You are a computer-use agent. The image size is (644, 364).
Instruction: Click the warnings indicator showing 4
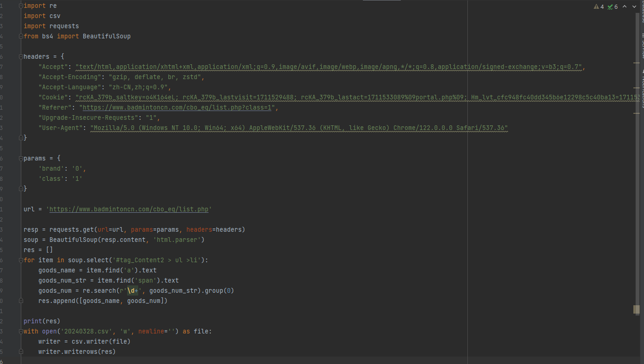click(x=599, y=6)
